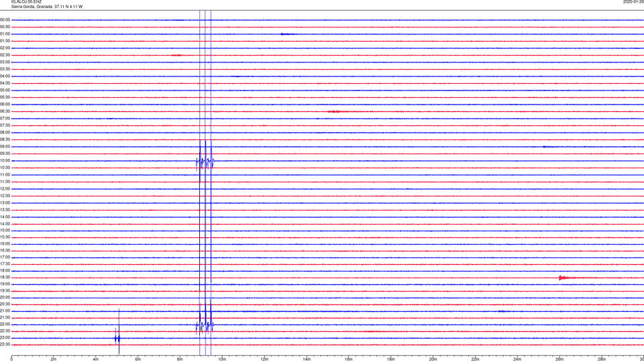
Task: Click the 19:30 time label
Action: click(x=5, y=290)
